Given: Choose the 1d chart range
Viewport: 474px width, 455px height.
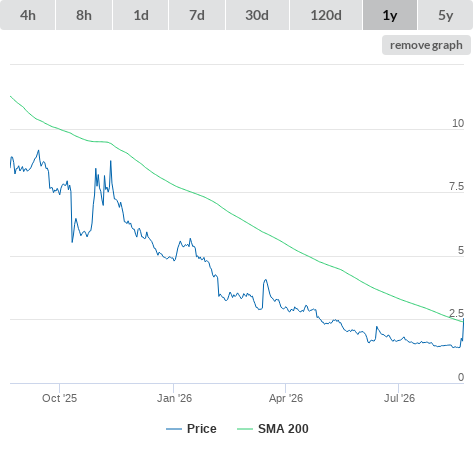Looking at the screenshot, I should click(141, 15).
